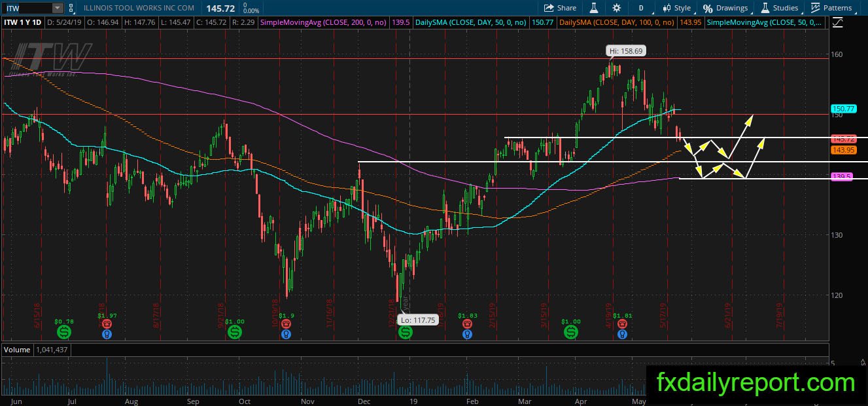868x406 pixels.
Task: Click the $1.83 earnings phone icon
Action: point(467,323)
